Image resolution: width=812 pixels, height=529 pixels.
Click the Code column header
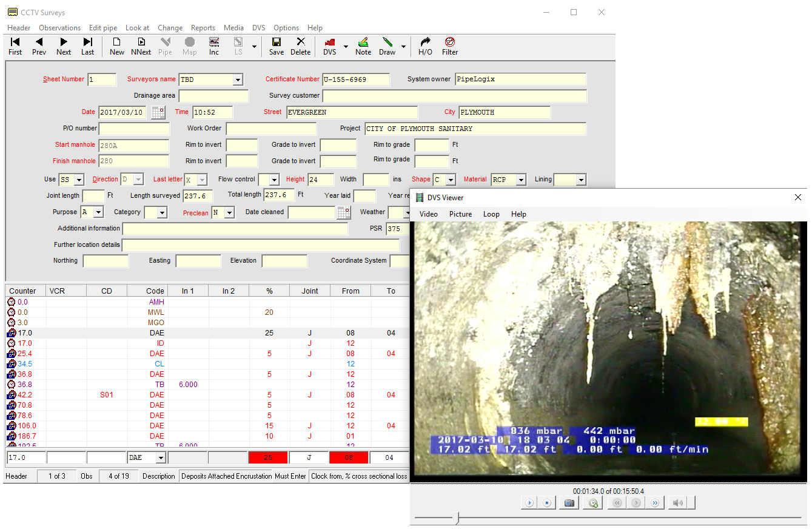click(147, 291)
